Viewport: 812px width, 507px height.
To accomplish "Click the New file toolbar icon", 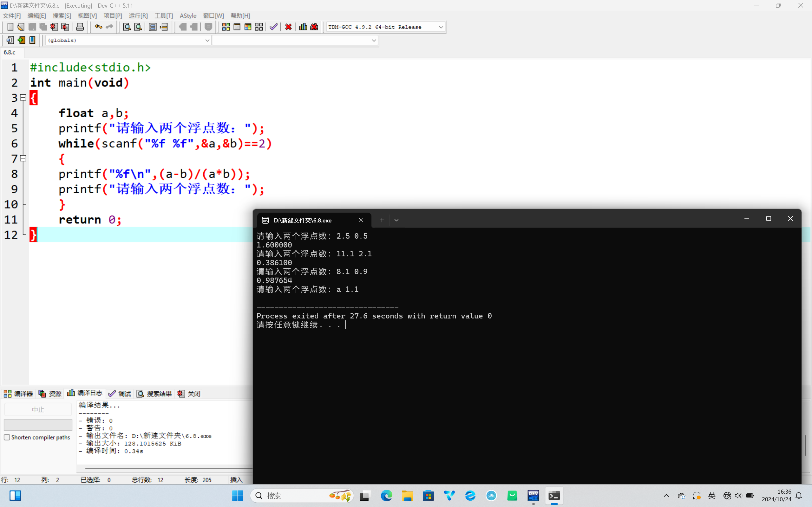I will click(10, 27).
